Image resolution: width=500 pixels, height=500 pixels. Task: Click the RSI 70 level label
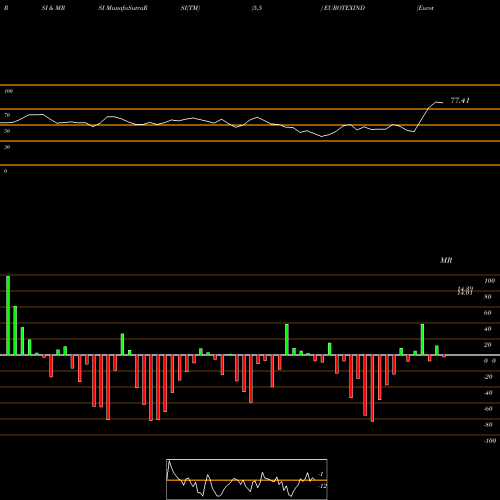7,115
